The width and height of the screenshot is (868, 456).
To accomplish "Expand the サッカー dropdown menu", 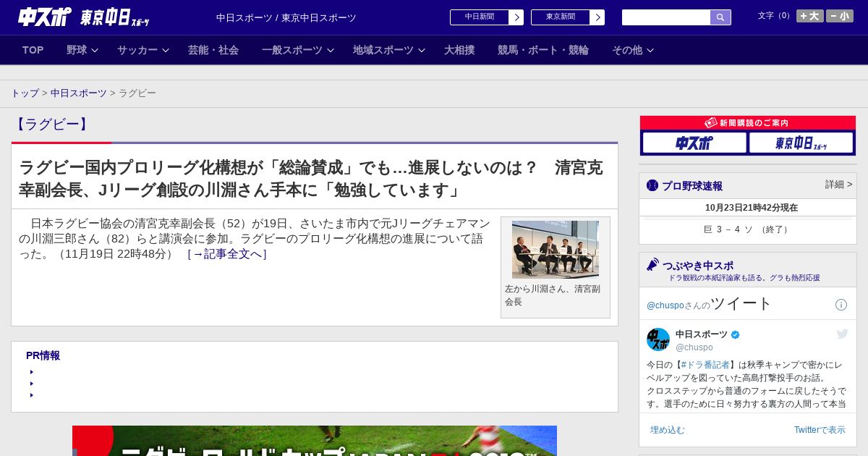I will tap(143, 50).
